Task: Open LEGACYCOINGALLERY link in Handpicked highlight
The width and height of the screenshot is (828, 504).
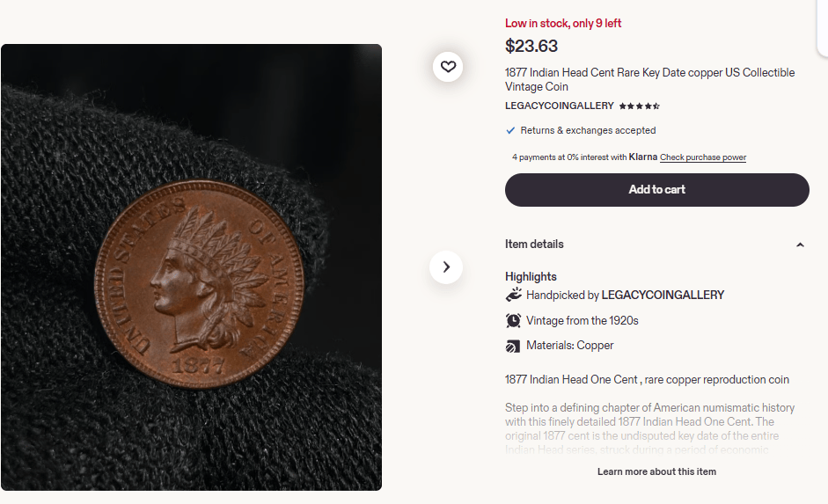Action: click(x=663, y=295)
